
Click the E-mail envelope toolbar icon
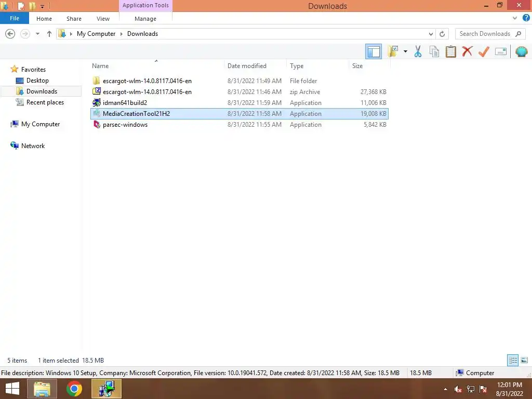[x=500, y=51]
